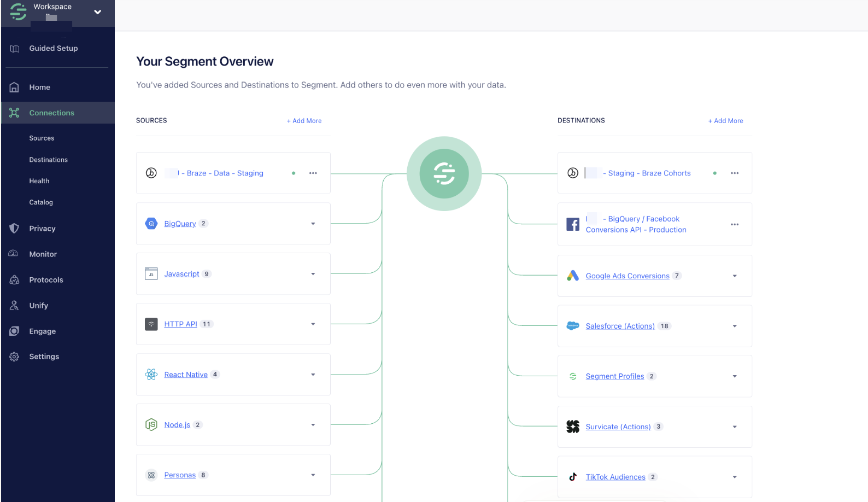Open Google Ads Conversions link
This screenshot has width=868, height=502.
click(x=627, y=276)
